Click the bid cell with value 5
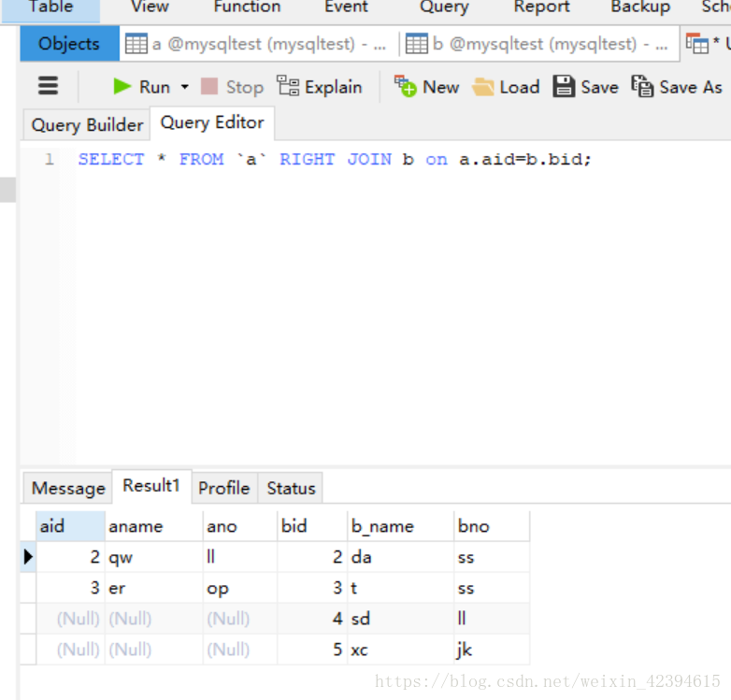Viewport: 731px width, 700px height. point(312,650)
